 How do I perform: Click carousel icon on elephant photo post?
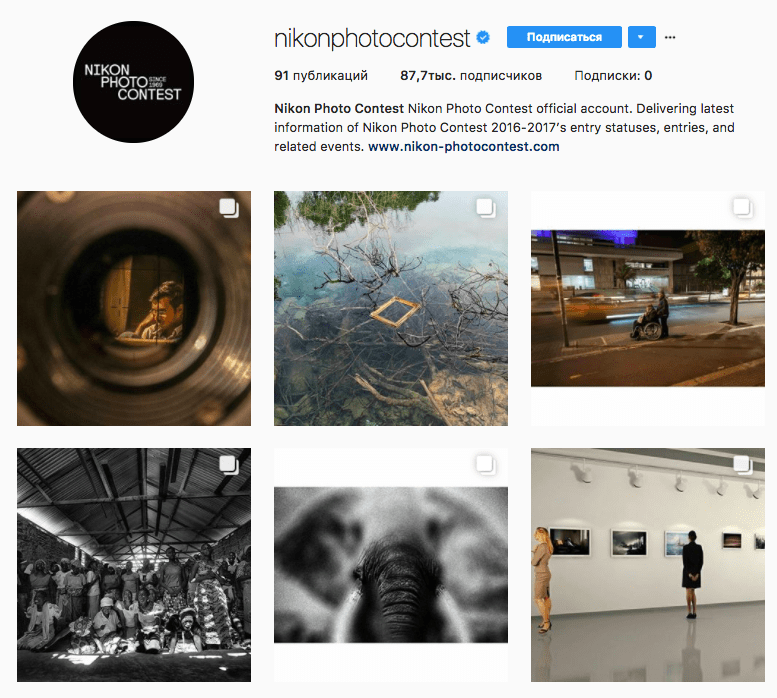(486, 466)
